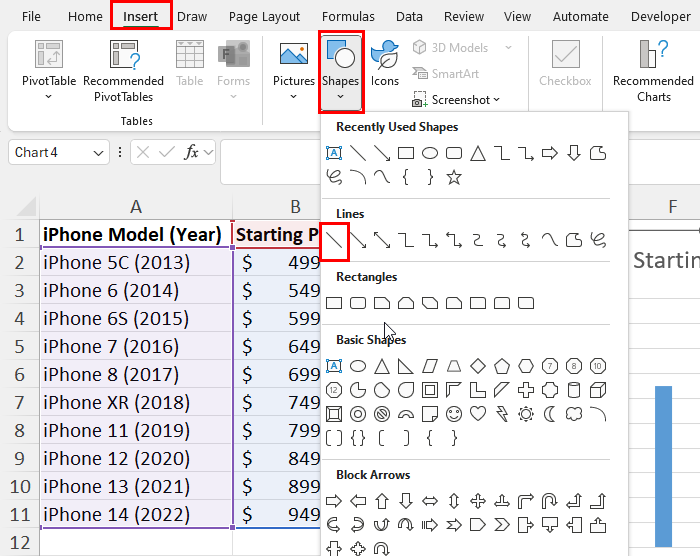Pick the Moon shape in Basic Shapes
The height and width of the screenshot is (556, 700).
tap(550, 414)
